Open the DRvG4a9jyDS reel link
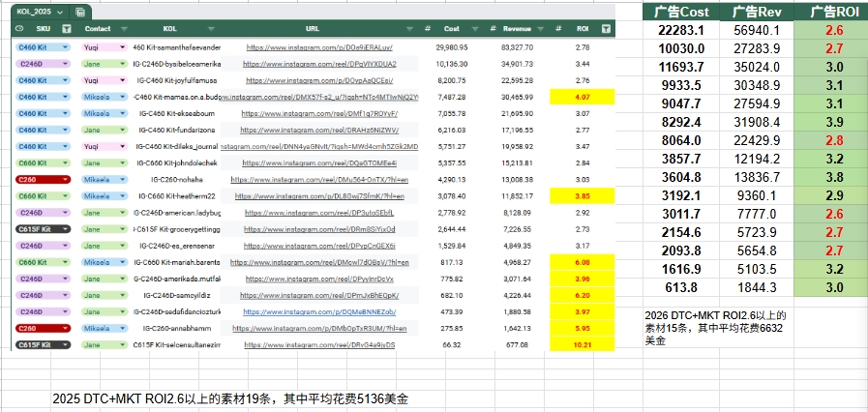 click(319, 345)
